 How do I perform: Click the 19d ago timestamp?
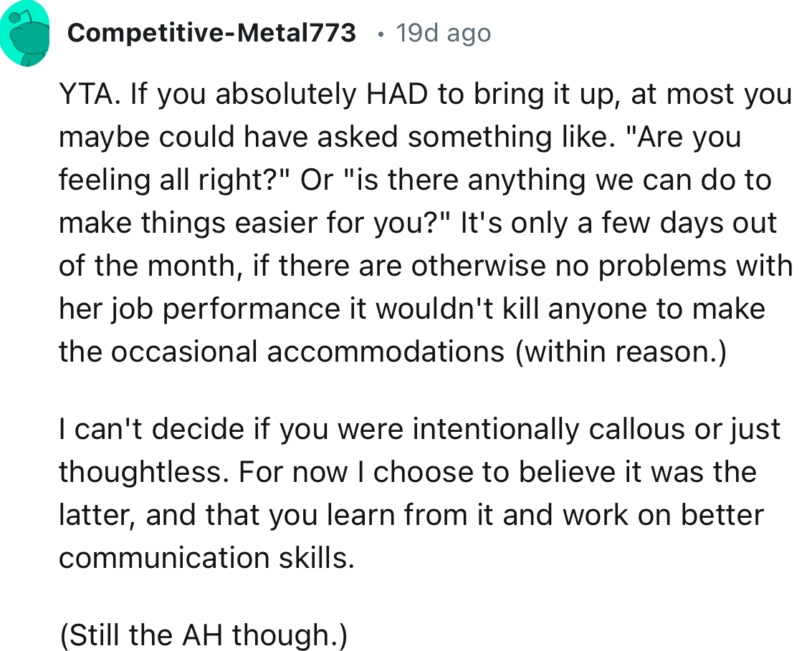tap(442, 32)
